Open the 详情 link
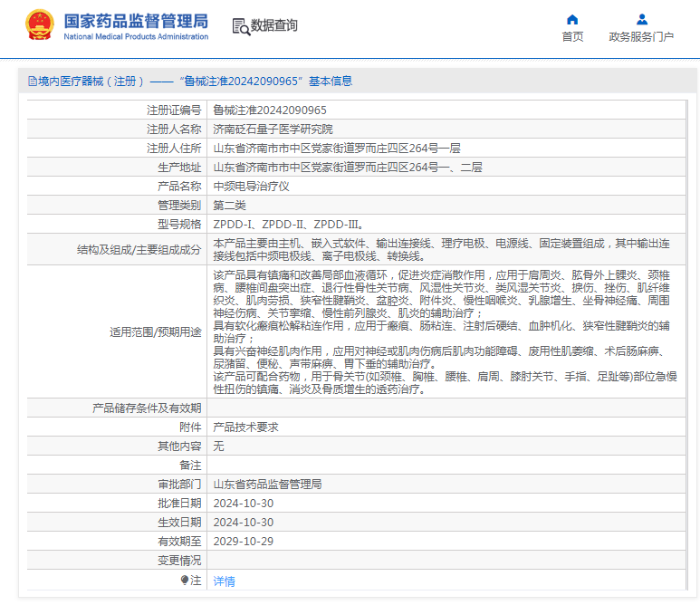 (224, 581)
